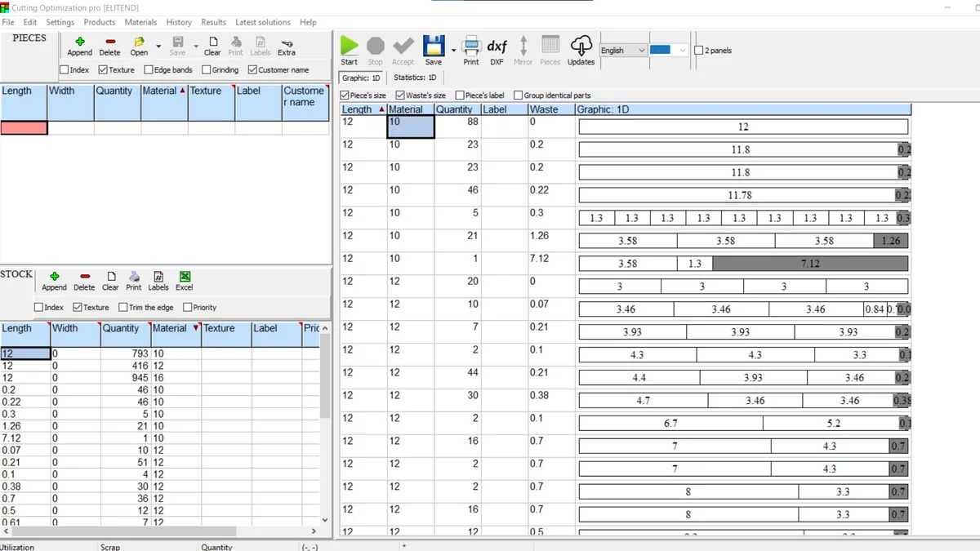Toggle Piece's size display
980x551 pixels.
coord(363,96)
